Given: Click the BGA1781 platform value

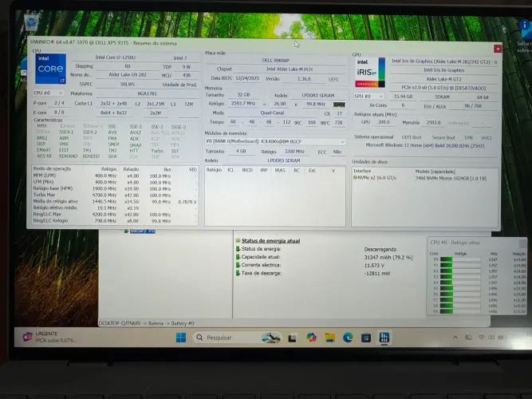Looking at the screenshot, I should [x=147, y=93].
